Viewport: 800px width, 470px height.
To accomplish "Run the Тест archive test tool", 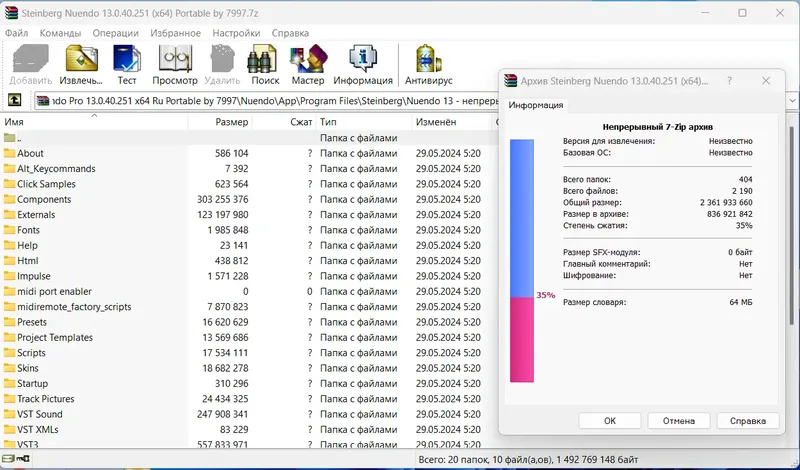I will [127, 65].
